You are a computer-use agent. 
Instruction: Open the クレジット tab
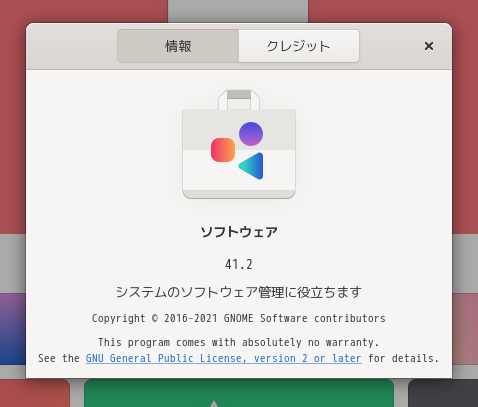[x=299, y=46]
